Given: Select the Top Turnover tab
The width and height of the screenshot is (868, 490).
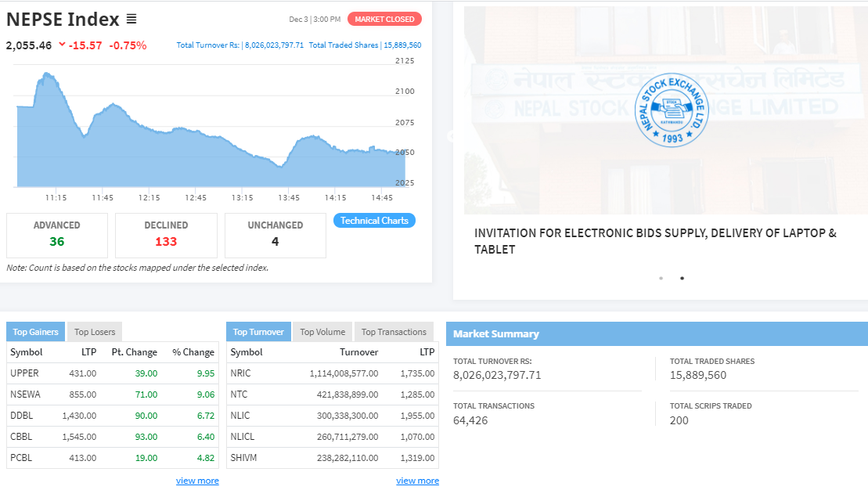Looking at the screenshot, I should [x=258, y=332].
